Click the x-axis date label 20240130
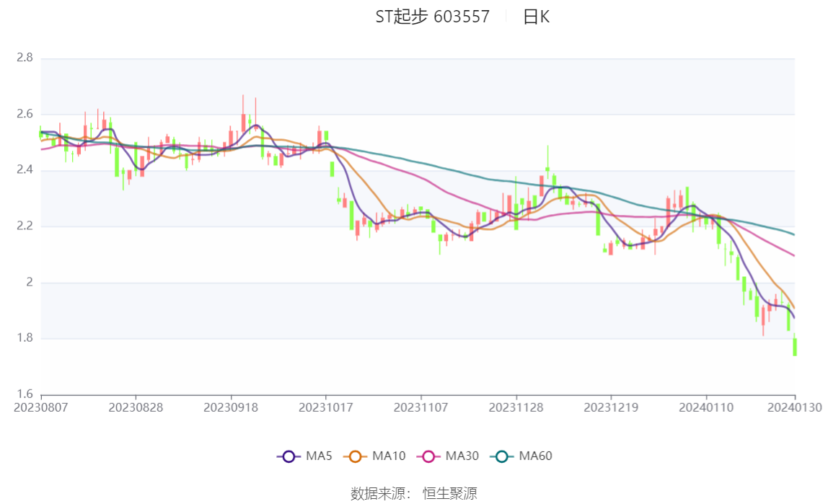Image resolution: width=828 pixels, height=504 pixels. 795,408
